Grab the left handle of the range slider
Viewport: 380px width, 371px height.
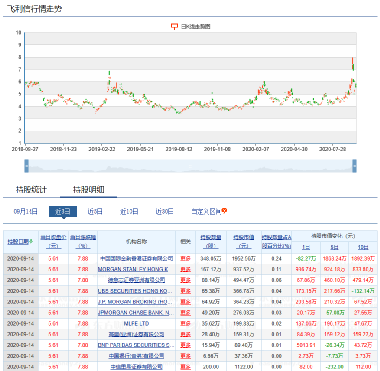coord(27,166)
